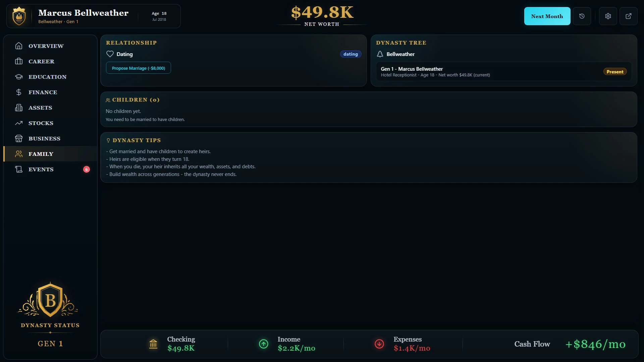Click the gold B dynasty crest

pos(50,300)
